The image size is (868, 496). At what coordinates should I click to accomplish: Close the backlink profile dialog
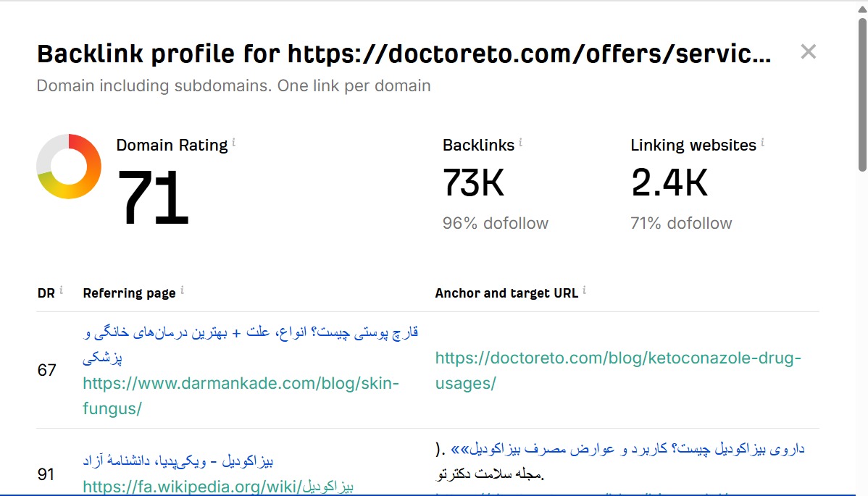(x=808, y=51)
